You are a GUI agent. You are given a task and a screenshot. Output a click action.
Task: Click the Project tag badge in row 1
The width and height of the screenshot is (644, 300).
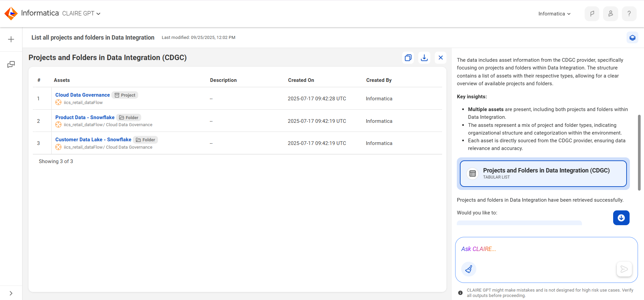(125, 95)
